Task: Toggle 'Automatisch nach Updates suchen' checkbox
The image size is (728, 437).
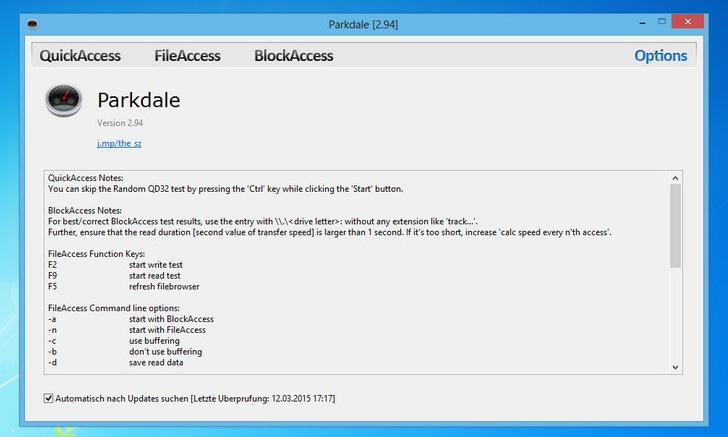Action: pyautogui.click(x=48, y=398)
